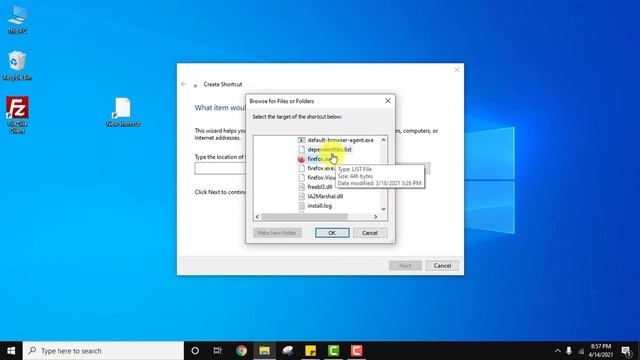Select freebl3.dll in the list
Viewport: 640px width, 360px height.
[315, 187]
